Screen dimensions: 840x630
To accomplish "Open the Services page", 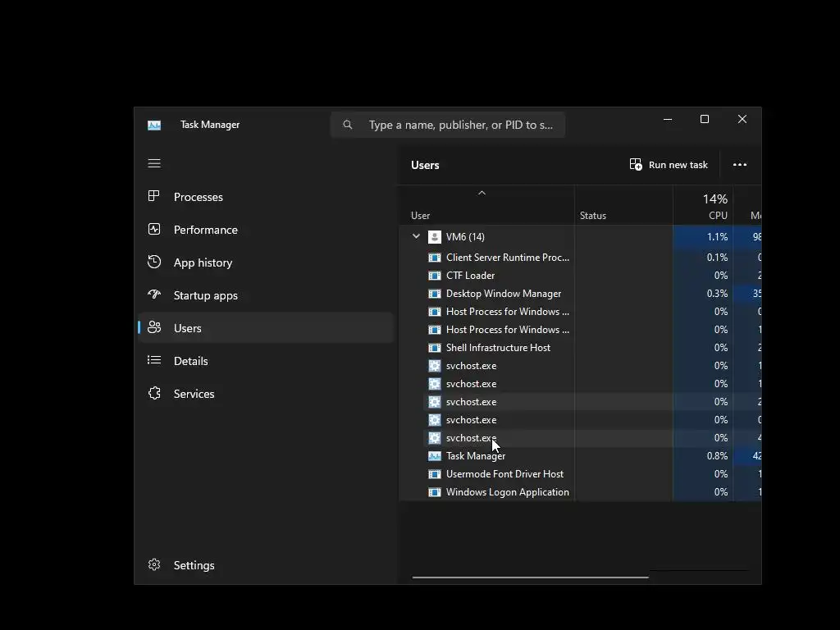I will click(x=266, y=394).
